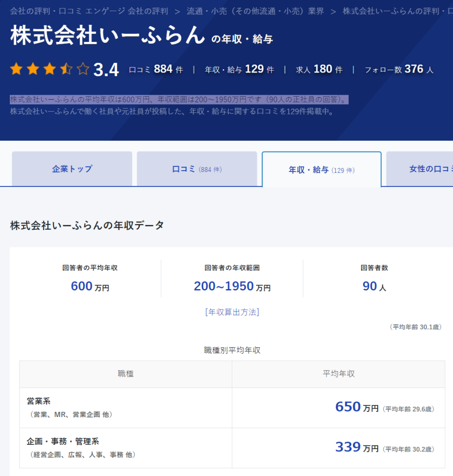The width and height of the screenshot is (453, 476).
Task: Click the 650 万円 salary value
Action: (x=357, y=407)
